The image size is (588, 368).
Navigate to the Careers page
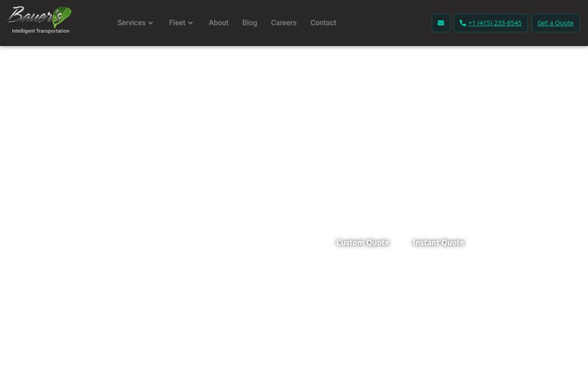tap(283, 23)
